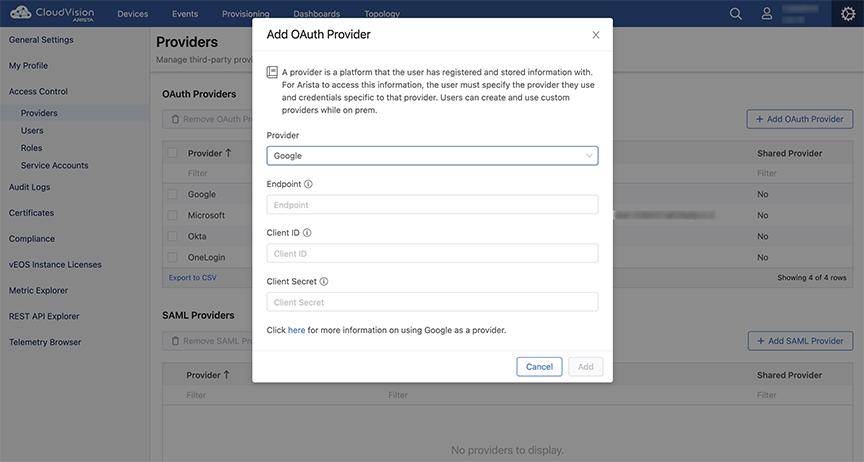Check the Microsoft row checkbox
This screenshot has width=864, height=462.
coord(172,215)
